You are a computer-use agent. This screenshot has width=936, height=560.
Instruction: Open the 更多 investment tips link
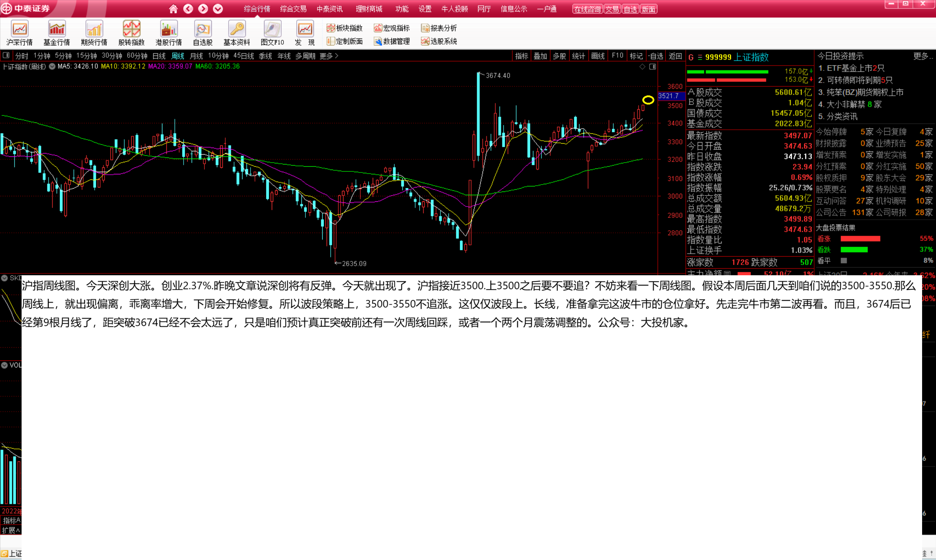[922, 56]
